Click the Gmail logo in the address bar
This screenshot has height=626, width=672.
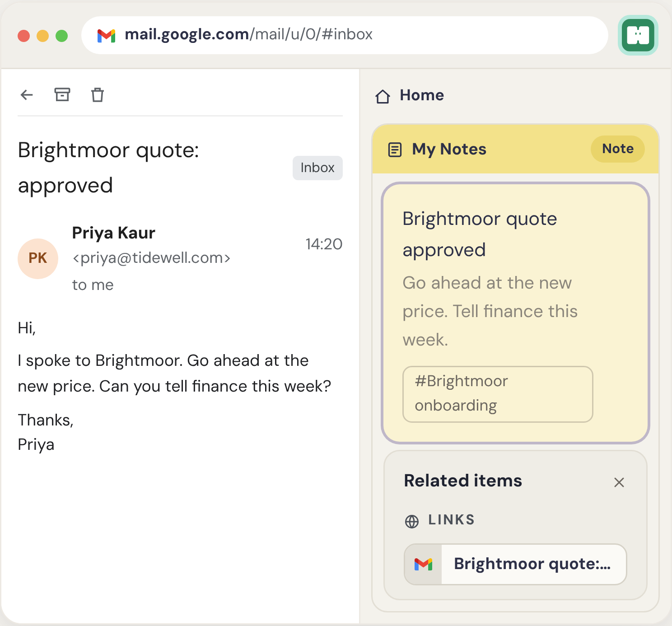click(x=107, y=35)
